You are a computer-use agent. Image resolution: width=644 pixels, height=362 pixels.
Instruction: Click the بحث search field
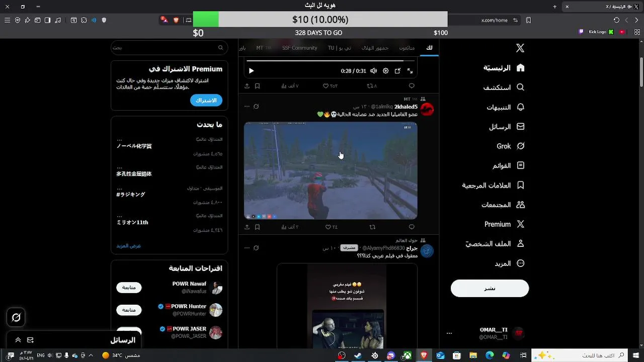tap(169, 48)
